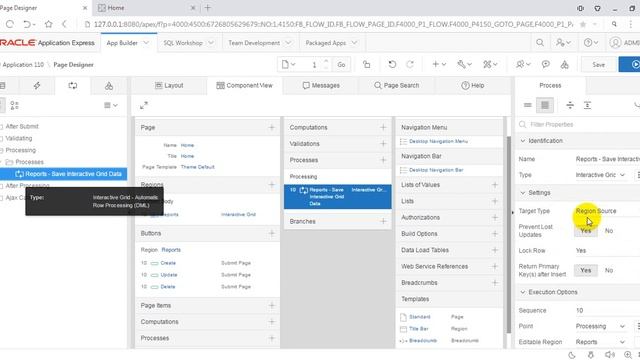Click the Undo icon in Page Designer toolbar
Image resolution: width=640 pixels, height=360 pixels.
pos(392,64)
